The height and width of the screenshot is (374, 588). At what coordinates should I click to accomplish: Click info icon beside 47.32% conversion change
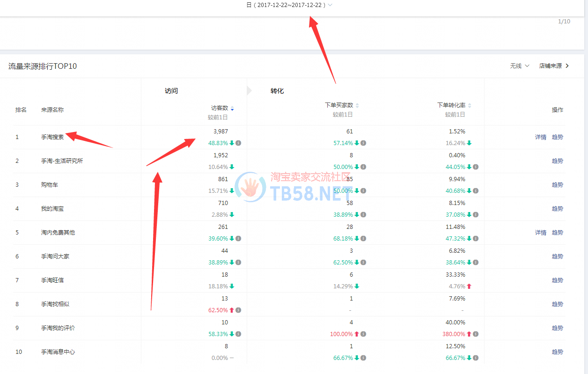pyautogui.click(x=476, y=239)
